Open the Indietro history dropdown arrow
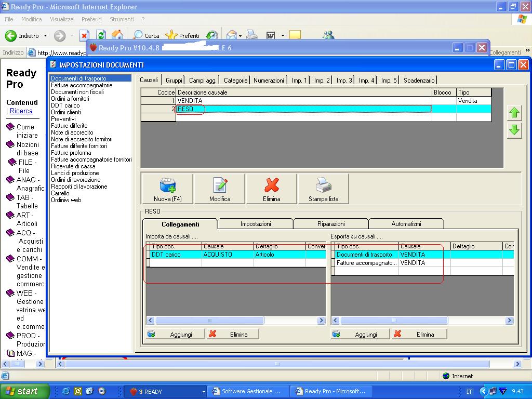 45,36
